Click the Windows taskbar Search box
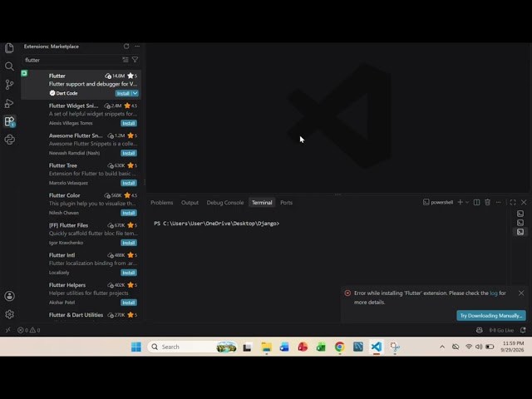This screenshot has height=399, width=532. (x=192, y=347)
